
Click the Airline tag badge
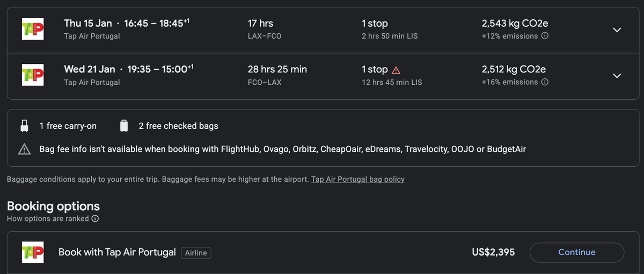196,253
